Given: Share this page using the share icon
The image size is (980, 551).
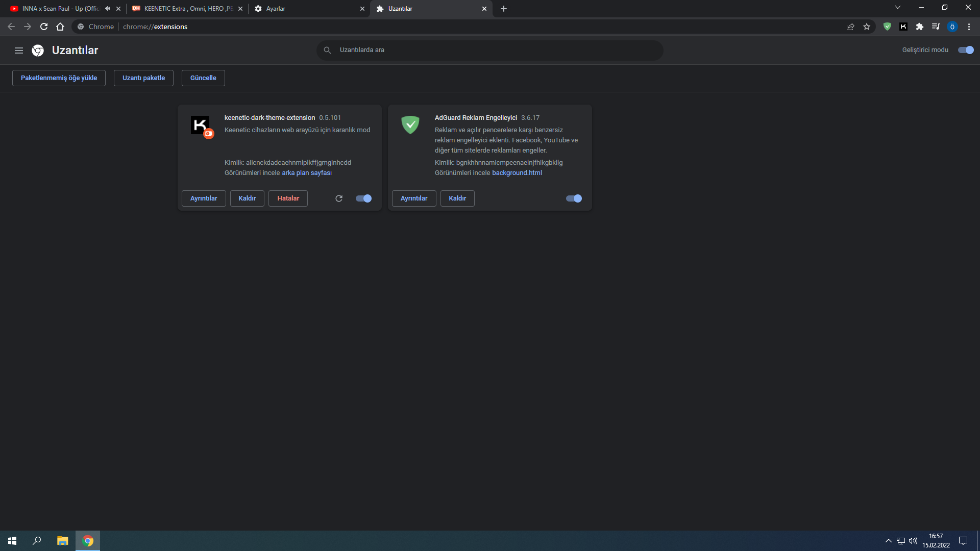Looking at the screenshot, I should coord(850,27).
